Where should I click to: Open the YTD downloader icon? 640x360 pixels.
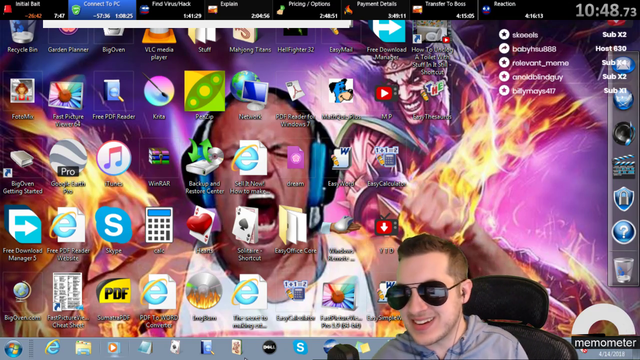pyautogui.click(x=386, y=233)
